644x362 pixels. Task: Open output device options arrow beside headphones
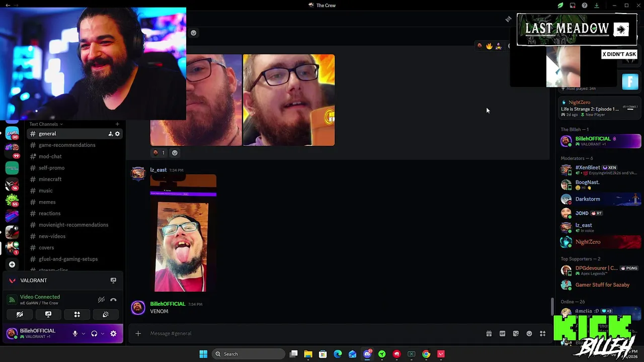click(103, 333)
